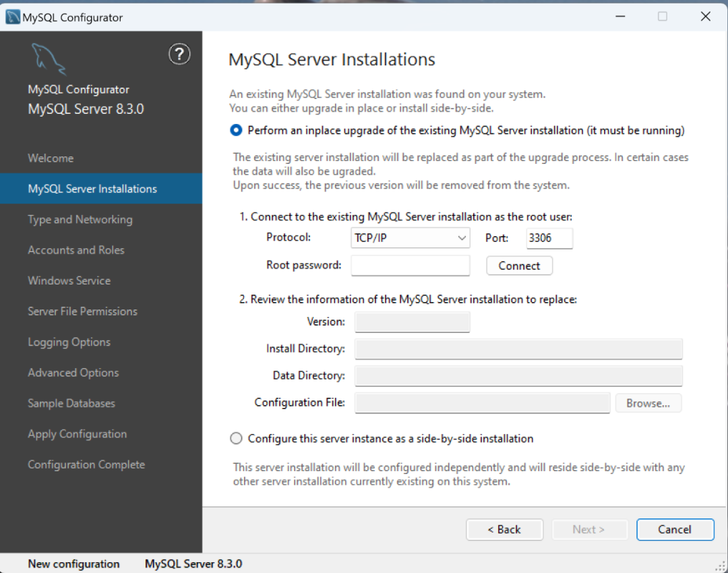
Task: Click 'MySQL Server 8.3.0' in the status bar
Action: (x=193, y=564)
